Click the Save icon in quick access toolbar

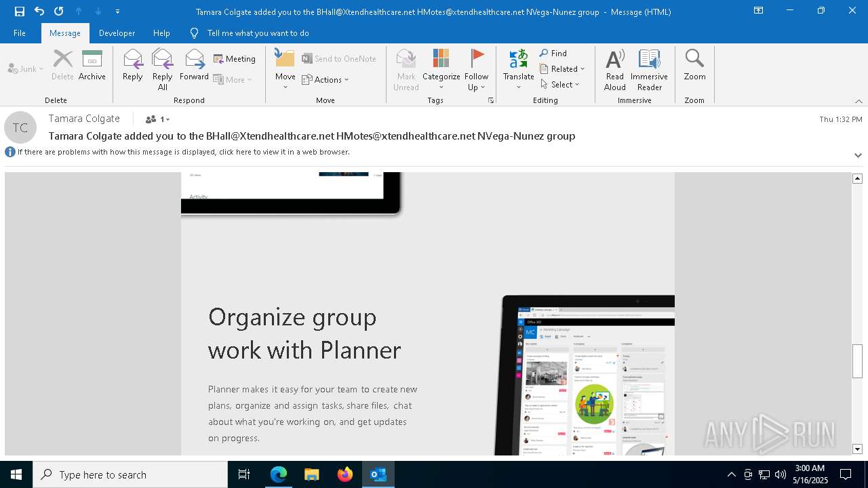(x=19, y=11)
